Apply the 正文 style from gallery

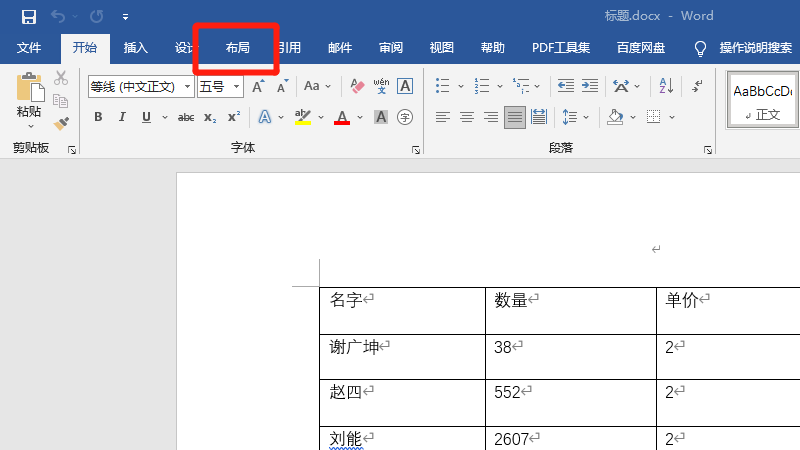(762, 102)
